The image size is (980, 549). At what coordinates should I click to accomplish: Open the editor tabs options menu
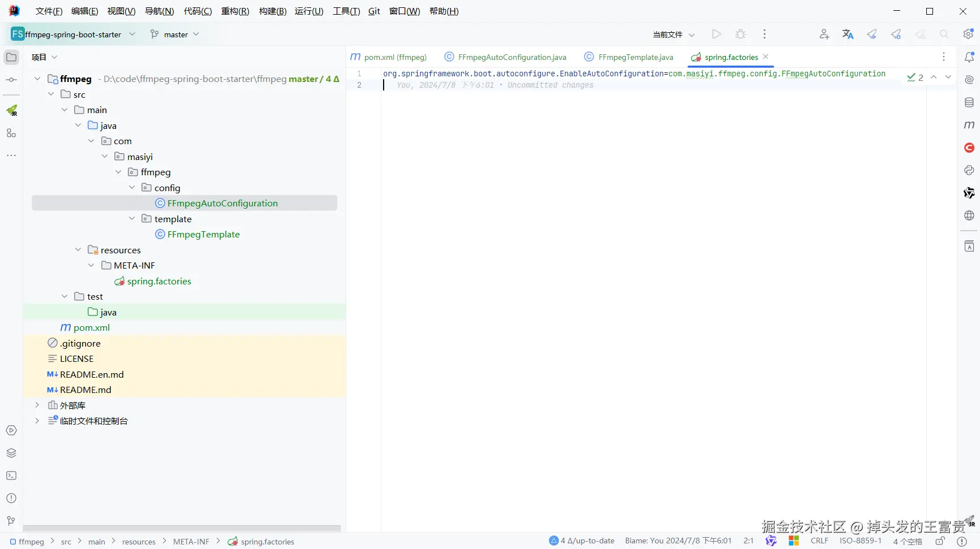[944, 57]
